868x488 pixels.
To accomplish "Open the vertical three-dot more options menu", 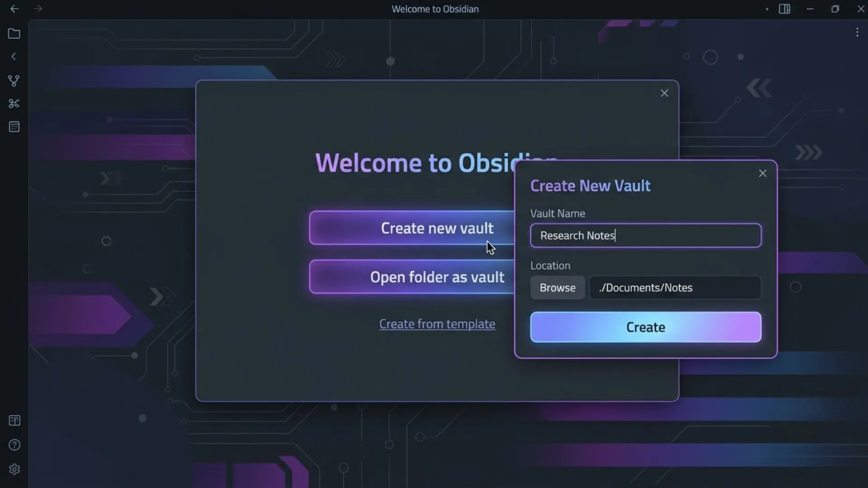I will (x=857, y=32).
